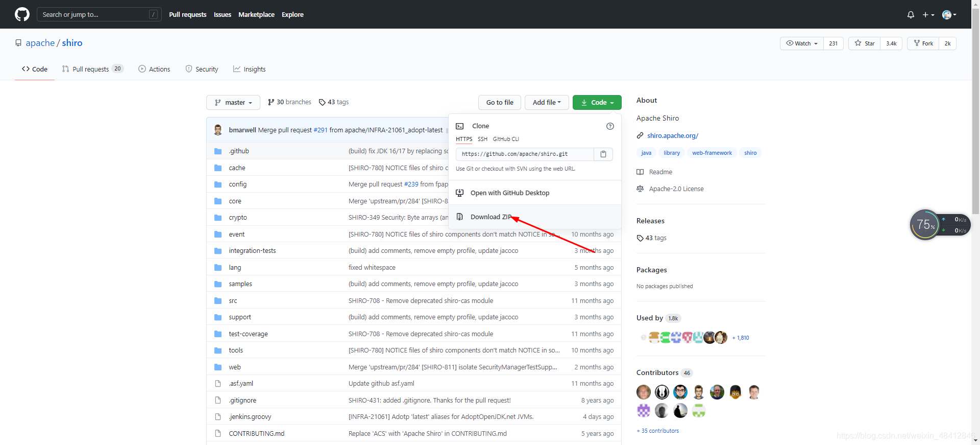Click the 231 watchers count

click(833, 43)
